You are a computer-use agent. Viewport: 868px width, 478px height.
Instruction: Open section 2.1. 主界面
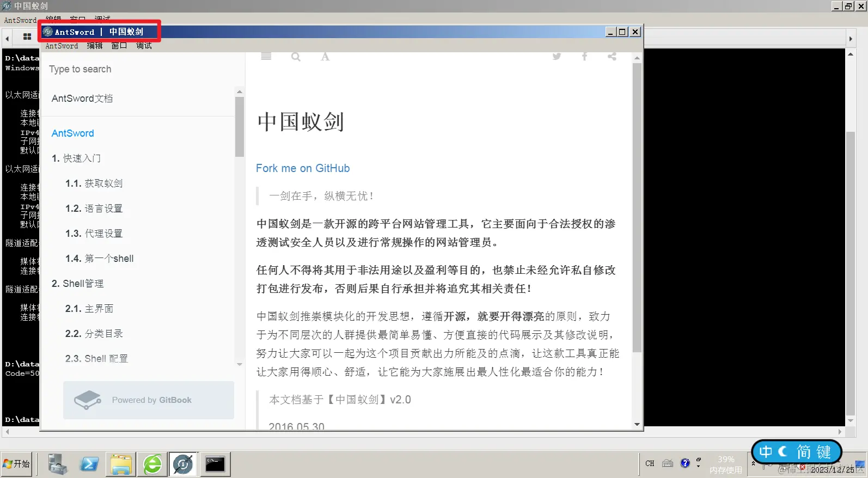[x=89, y=309]
